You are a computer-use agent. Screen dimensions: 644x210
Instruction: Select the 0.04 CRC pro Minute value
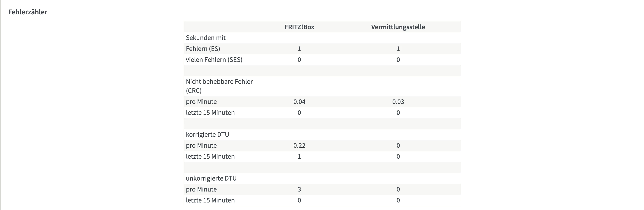point(299,102)
